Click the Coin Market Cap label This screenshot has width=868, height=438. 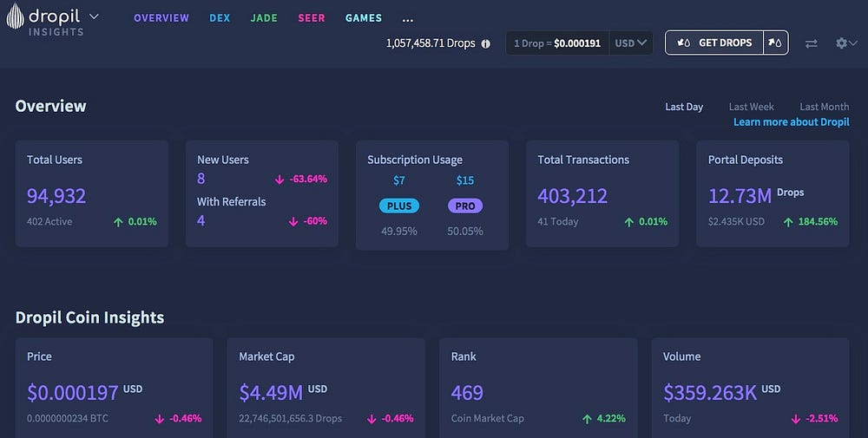coord(487,418)
